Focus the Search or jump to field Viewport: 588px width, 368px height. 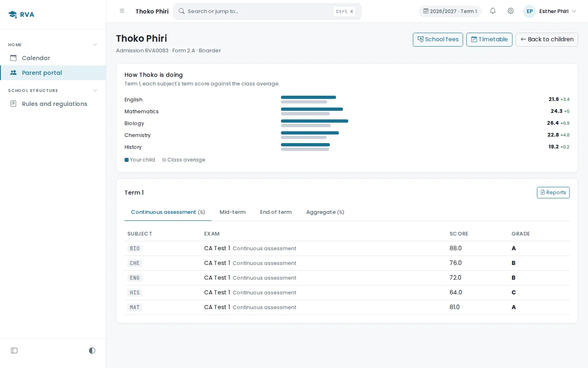267,11
